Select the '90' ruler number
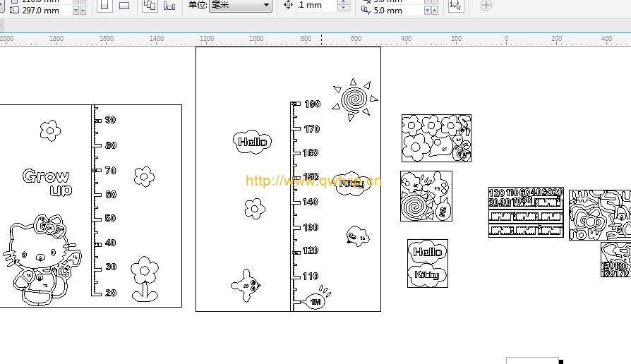This screenshot has width=631, height=364. pyautogui.click(x=110, y=120)
